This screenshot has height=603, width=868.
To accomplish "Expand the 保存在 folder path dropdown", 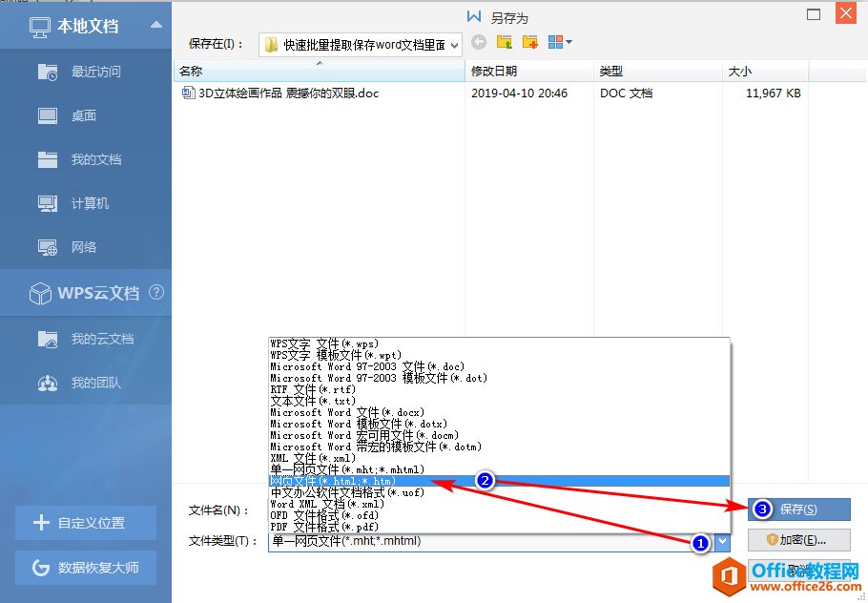I will (x=454, y=46).
